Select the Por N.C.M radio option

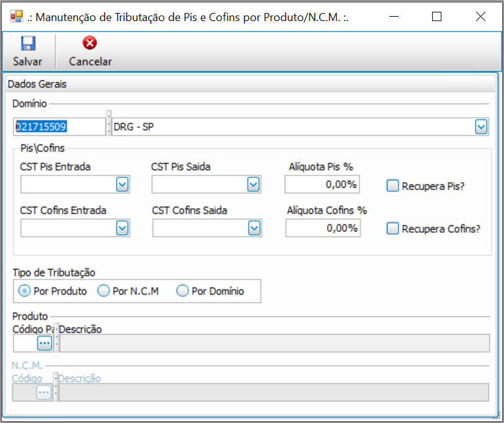tap(104, 291)
